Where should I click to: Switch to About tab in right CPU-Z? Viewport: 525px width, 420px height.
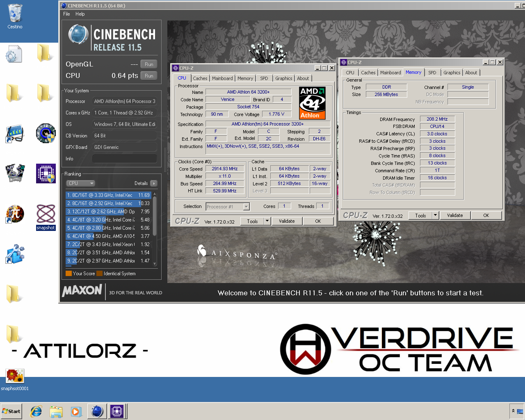tap(471, 73)
